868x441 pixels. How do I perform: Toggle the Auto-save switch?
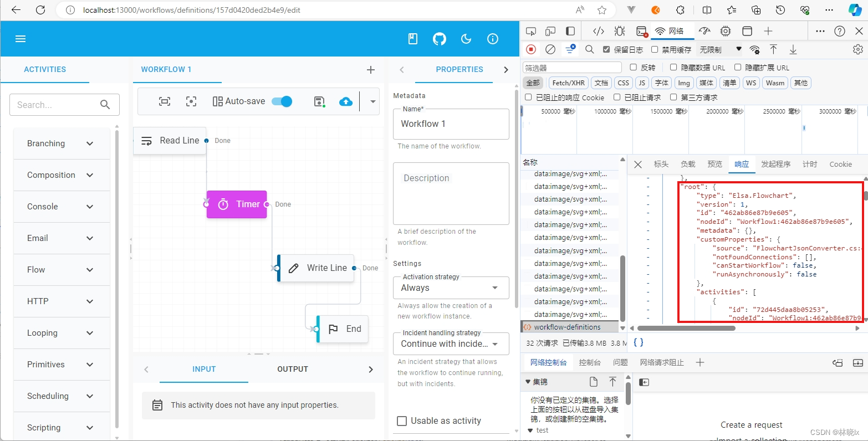coord(282,101)
